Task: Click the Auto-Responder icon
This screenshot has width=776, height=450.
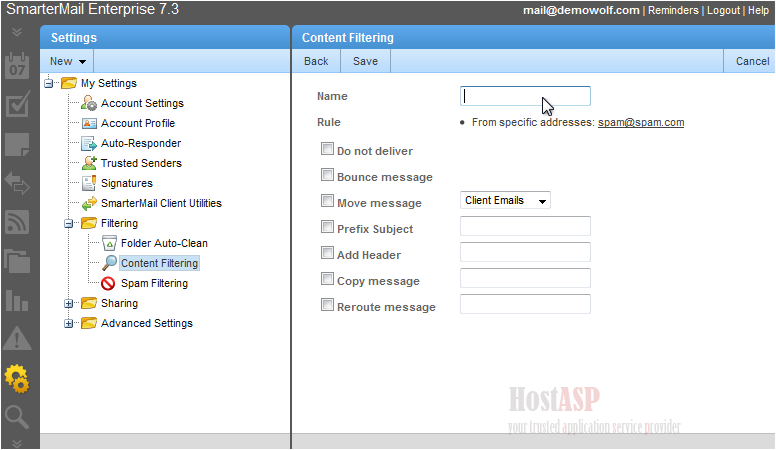Action: [x=89, y=144]
